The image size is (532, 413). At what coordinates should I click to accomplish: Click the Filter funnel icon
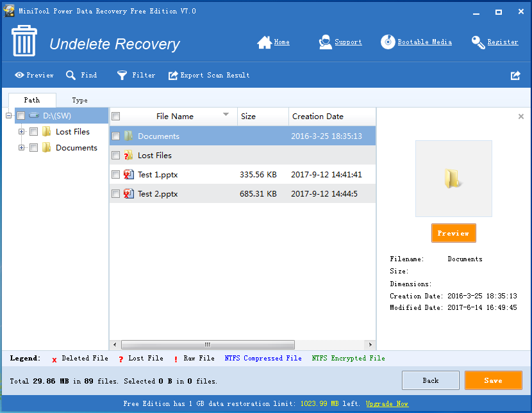tap(122, 75)
